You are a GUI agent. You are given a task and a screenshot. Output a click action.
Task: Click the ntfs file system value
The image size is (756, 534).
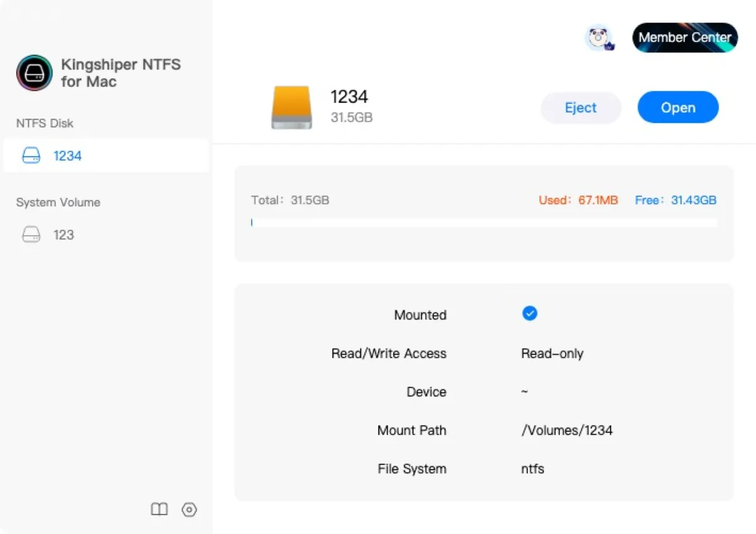point(532,469)
